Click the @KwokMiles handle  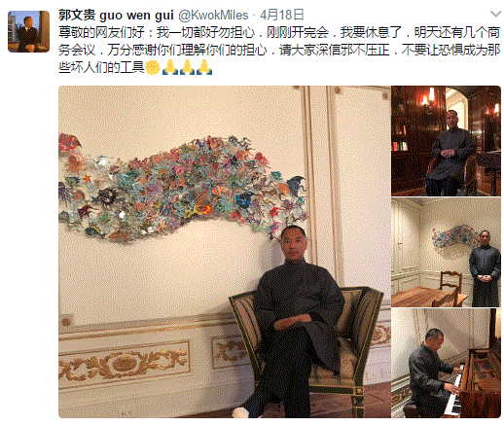coord(213,15)
